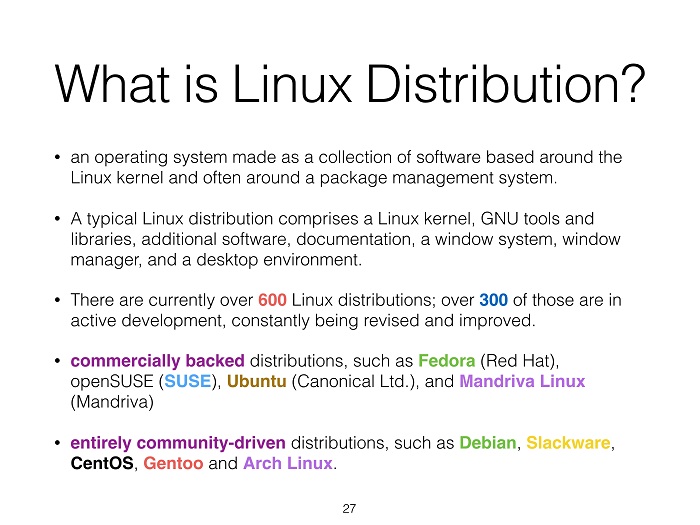Click the 'openSUSE' word

[112, 381]
